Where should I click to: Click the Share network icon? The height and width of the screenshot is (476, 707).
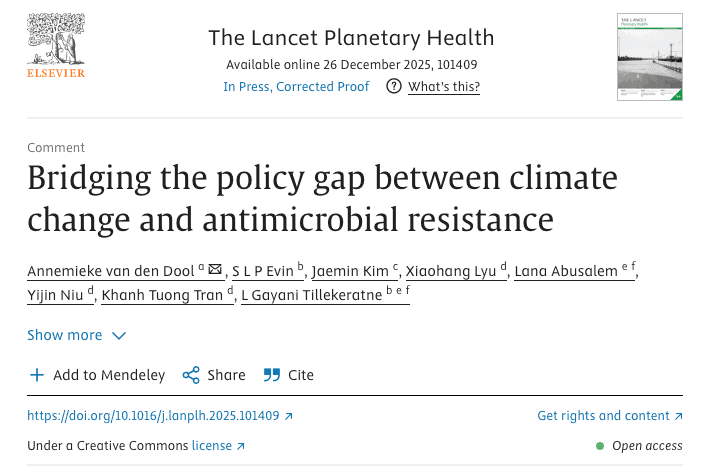191,375
